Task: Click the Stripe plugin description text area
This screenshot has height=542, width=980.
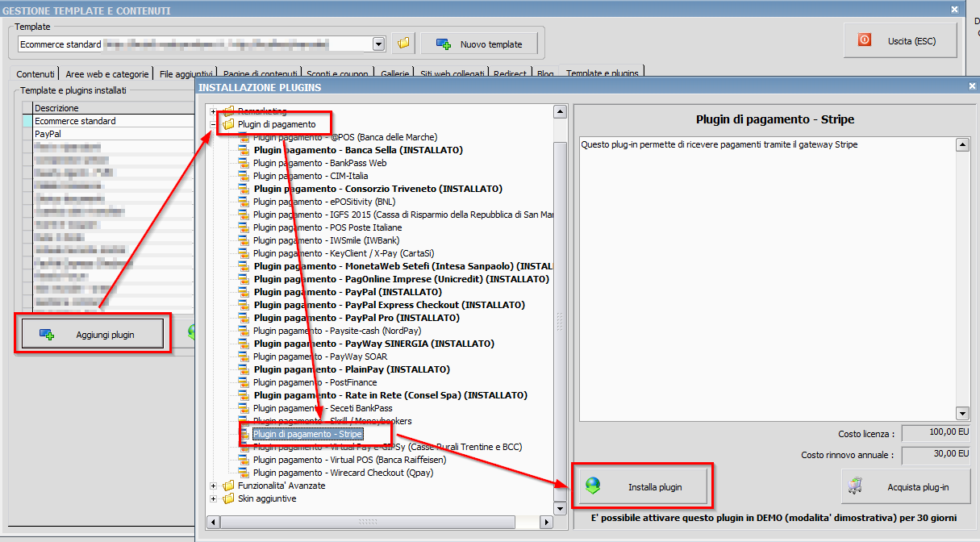Action: (768, 278)
